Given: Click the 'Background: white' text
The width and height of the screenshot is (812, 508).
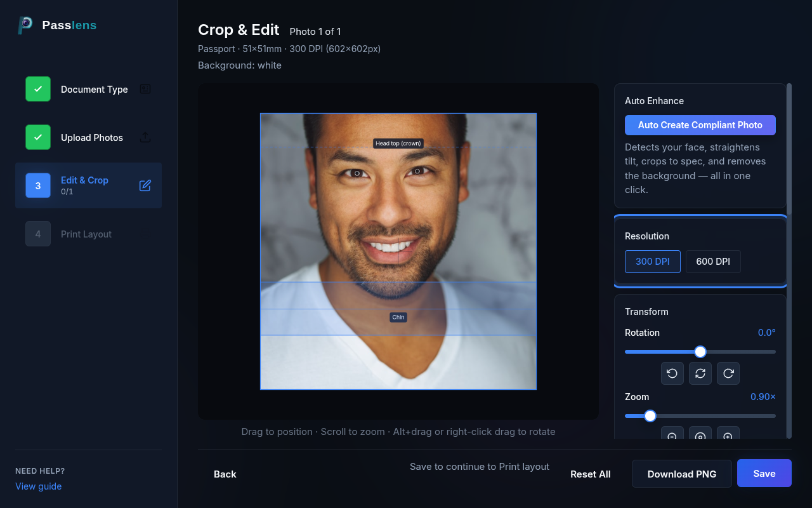Looking at the screenshot, I should (240, 65).
